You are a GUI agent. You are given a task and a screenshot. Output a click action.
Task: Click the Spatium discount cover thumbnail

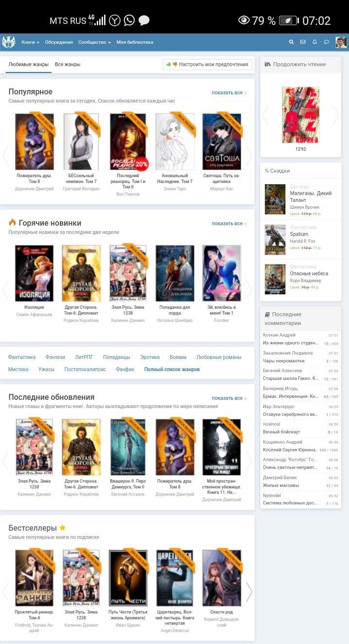275,239
